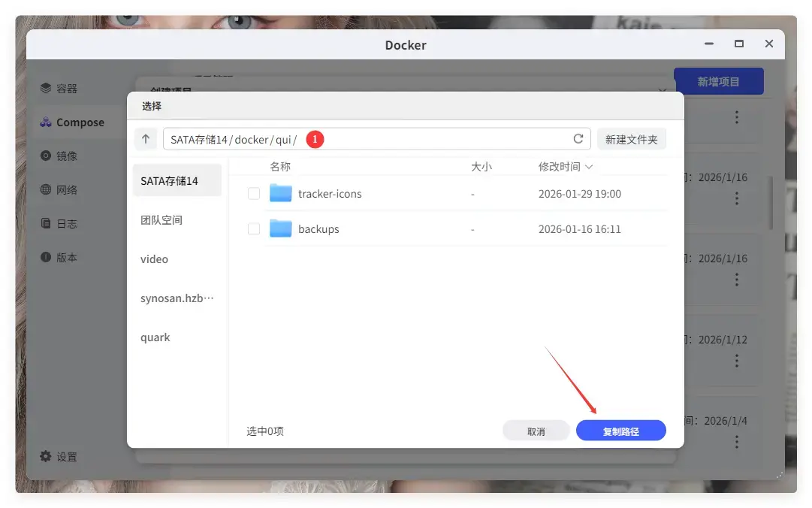Open the three-dot menu beside the 2026/1/16 item

pos(736,198)
